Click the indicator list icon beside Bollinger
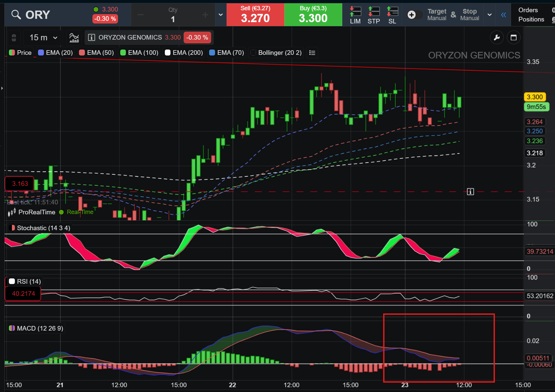The height and width of the screenshot is (392, 555). tap(312, 53)
